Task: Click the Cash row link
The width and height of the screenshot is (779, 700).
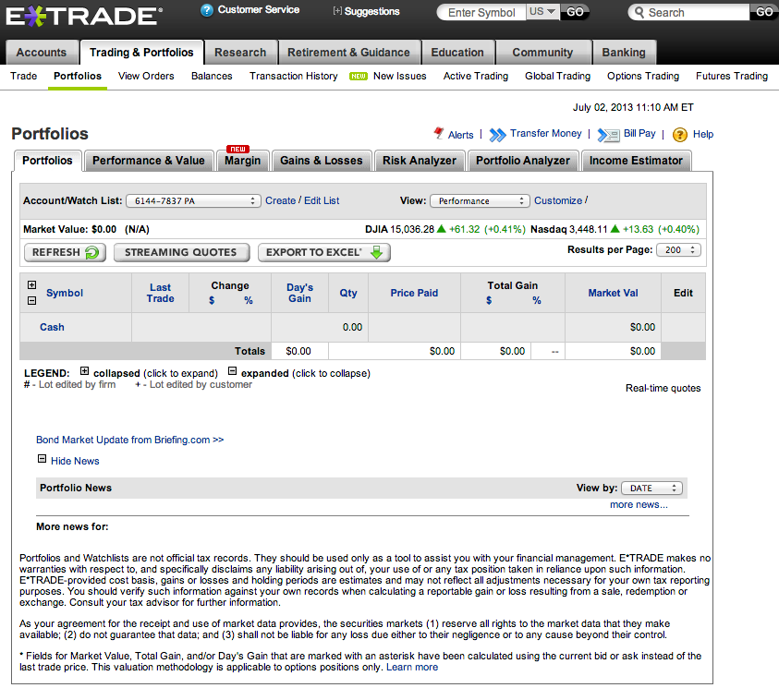Action: (52, 328)
